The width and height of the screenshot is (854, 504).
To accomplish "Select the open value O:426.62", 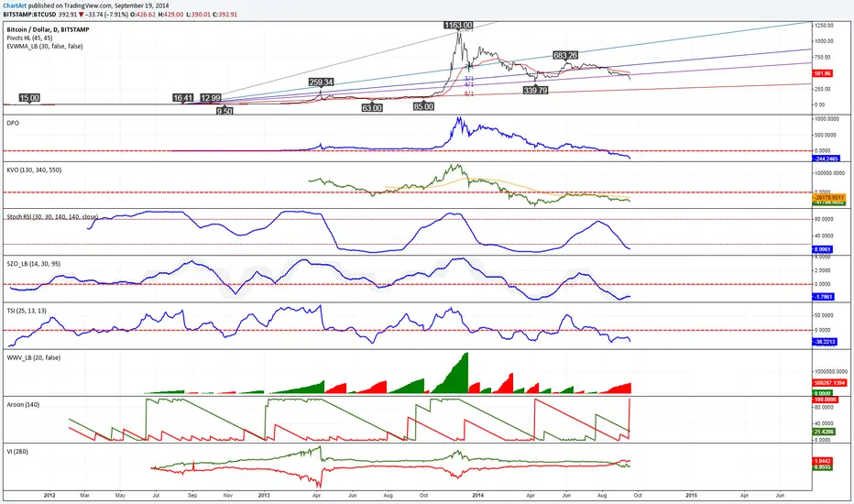I will click(x=143, y=14).
